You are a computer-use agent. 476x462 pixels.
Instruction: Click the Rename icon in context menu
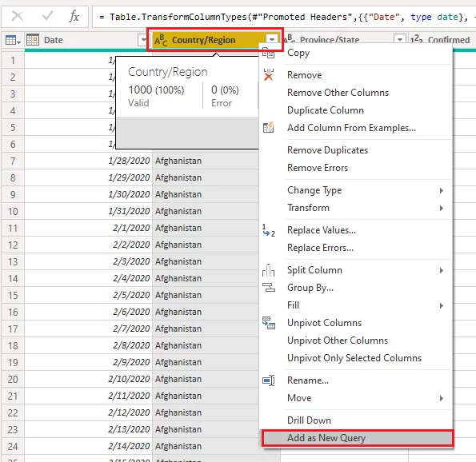269,380
